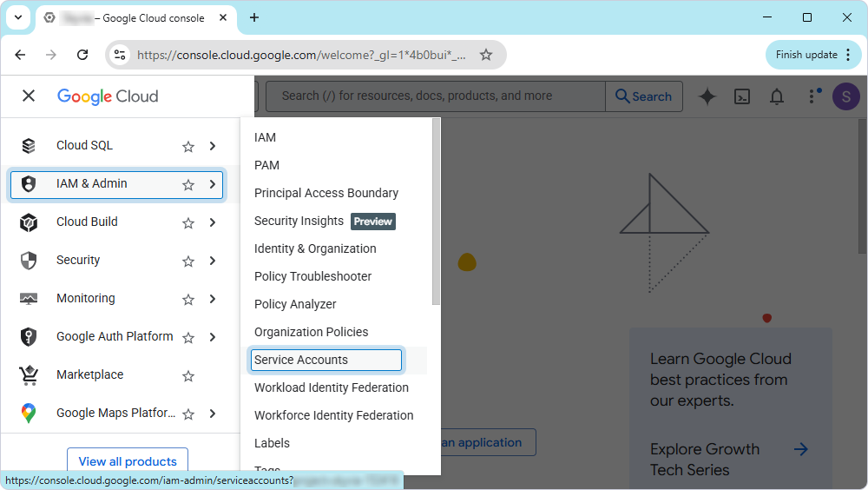The height and width of the screenshot is (490, 868).
Task: Expand IAM & Admin submenu chevron
Action: (x=213, y=184)
